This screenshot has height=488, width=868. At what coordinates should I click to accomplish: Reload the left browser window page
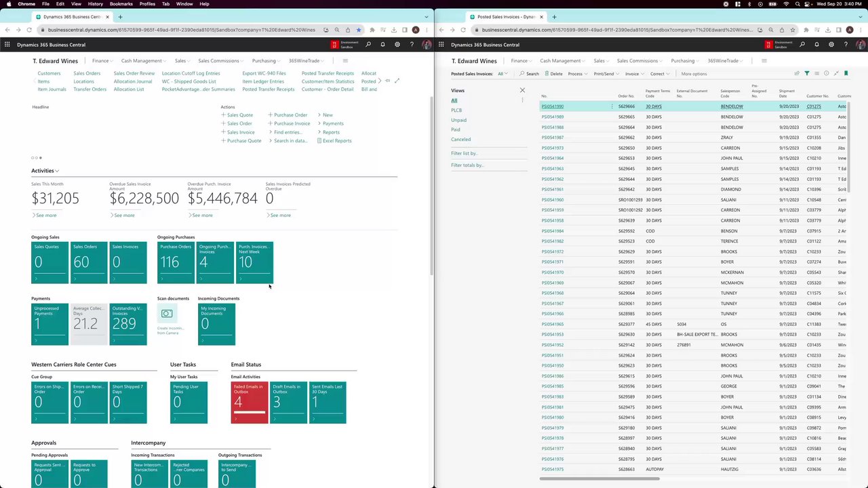click(29, 30)
